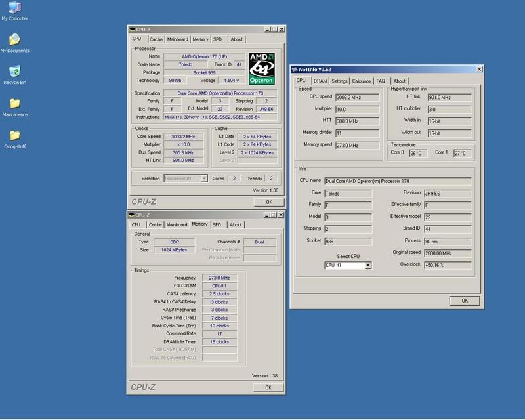Click the '273.0 MHz' Frequency value in CPU-Z
Image resolution: width=525 pixels, height=420 pixels.
click(219, 278)
